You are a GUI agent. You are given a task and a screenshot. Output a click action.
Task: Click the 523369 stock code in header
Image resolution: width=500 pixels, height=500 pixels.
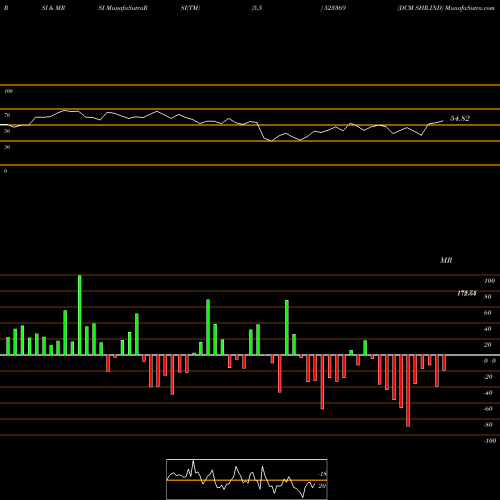tap(334, 8)
